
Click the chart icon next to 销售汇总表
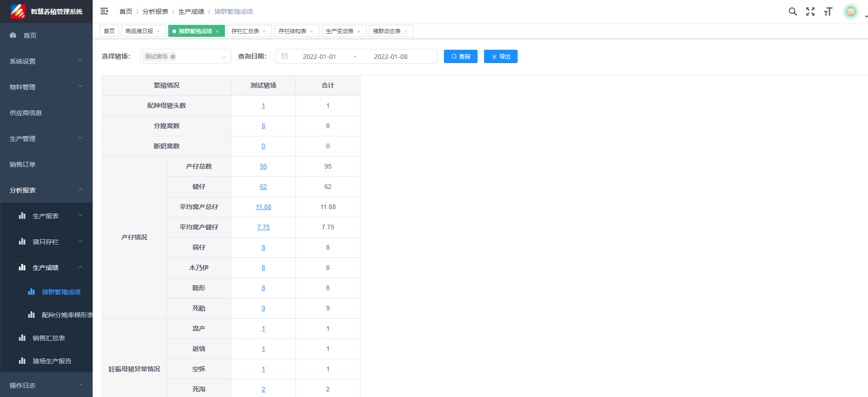[x=22, y=338]
